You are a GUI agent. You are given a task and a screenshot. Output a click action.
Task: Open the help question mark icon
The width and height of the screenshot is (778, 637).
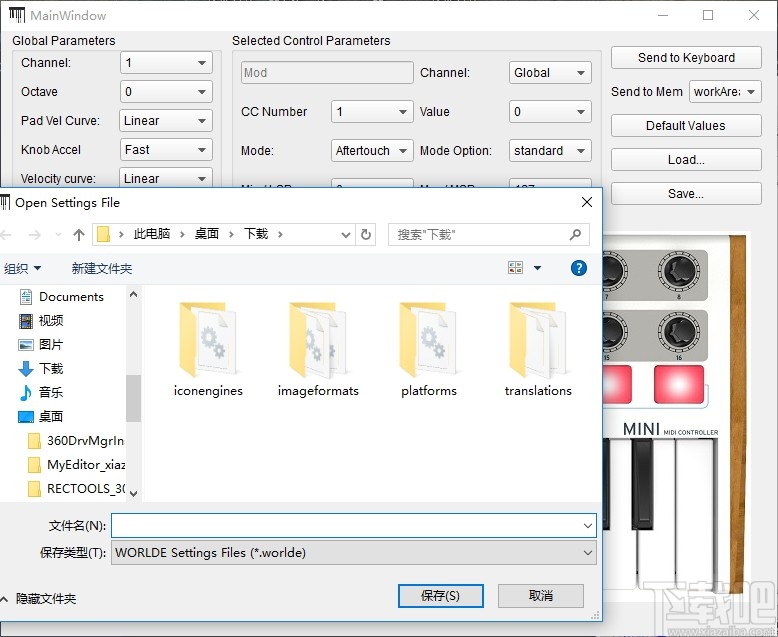(x=578, y=268)
